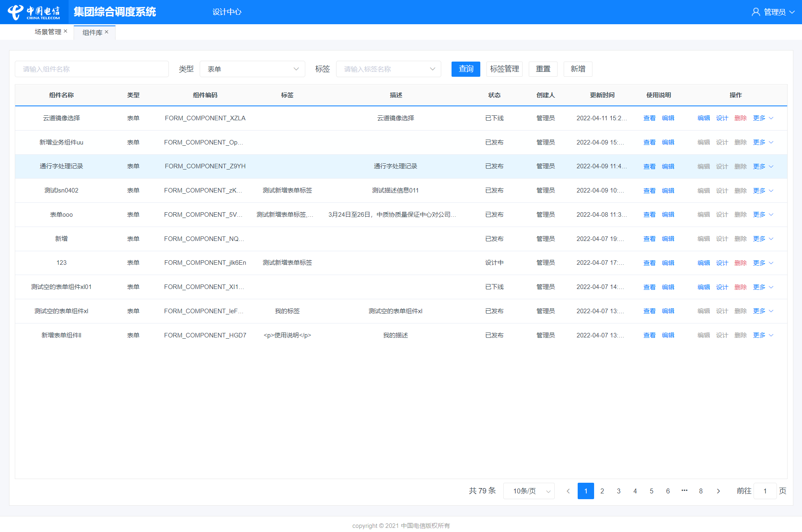Viewport: 802px width, 532px height.
Task: Close the 组件库 tab
Action: [x=107, y=32]
